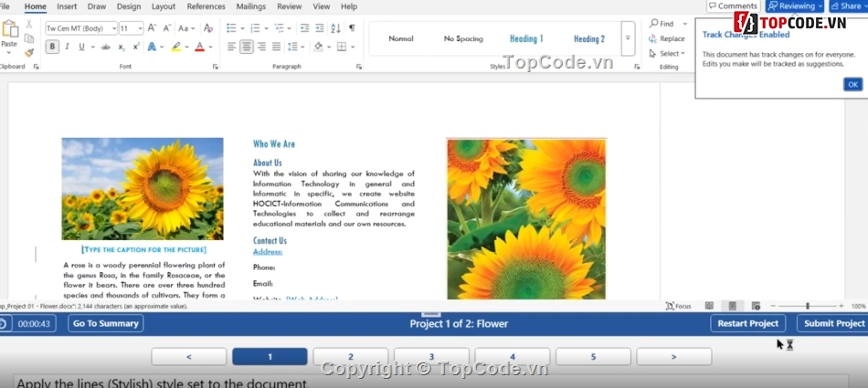
Task: Open the References ribbon tab
Action: click(206, 6)
